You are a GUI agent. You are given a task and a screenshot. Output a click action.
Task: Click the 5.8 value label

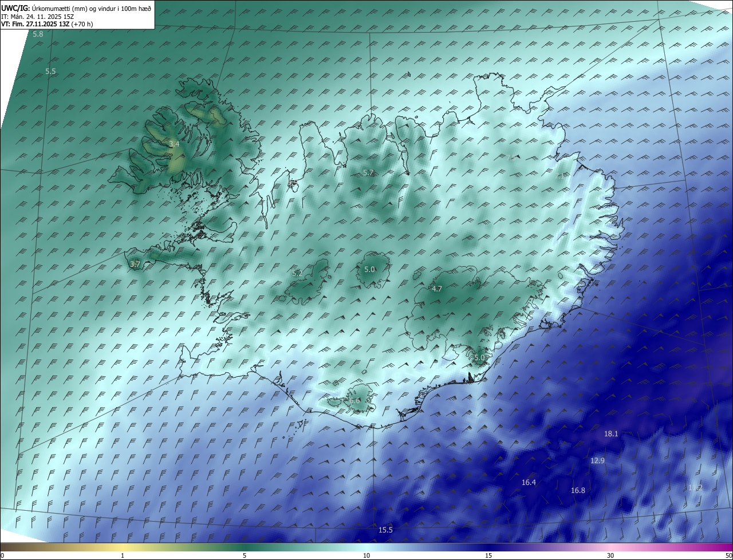tap(38, 34)
